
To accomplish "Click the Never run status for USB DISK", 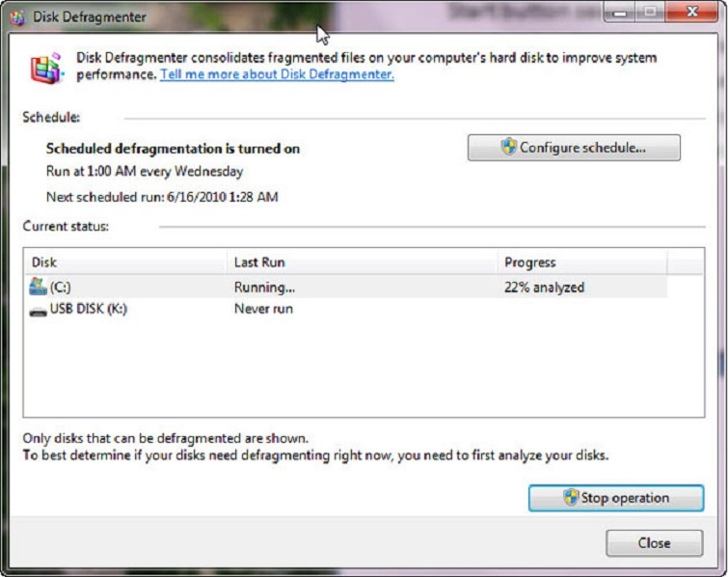I will [263, 310].
